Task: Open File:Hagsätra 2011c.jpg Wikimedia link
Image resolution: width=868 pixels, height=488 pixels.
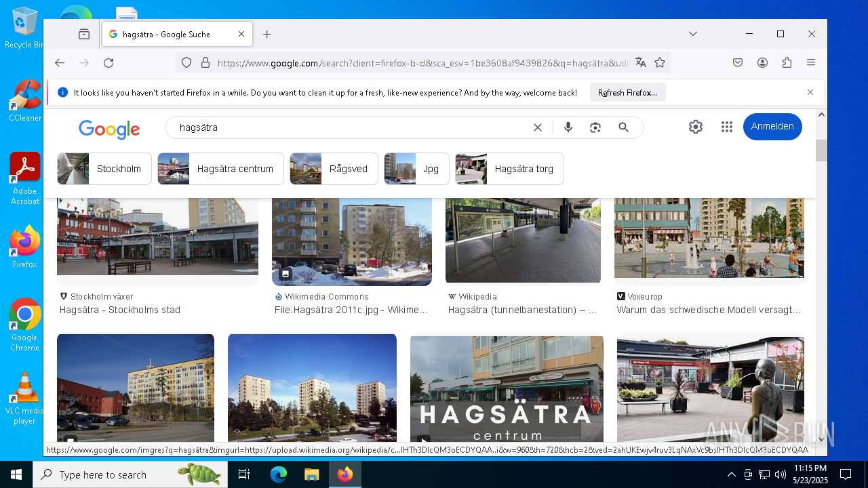Action: pos(351,310)
